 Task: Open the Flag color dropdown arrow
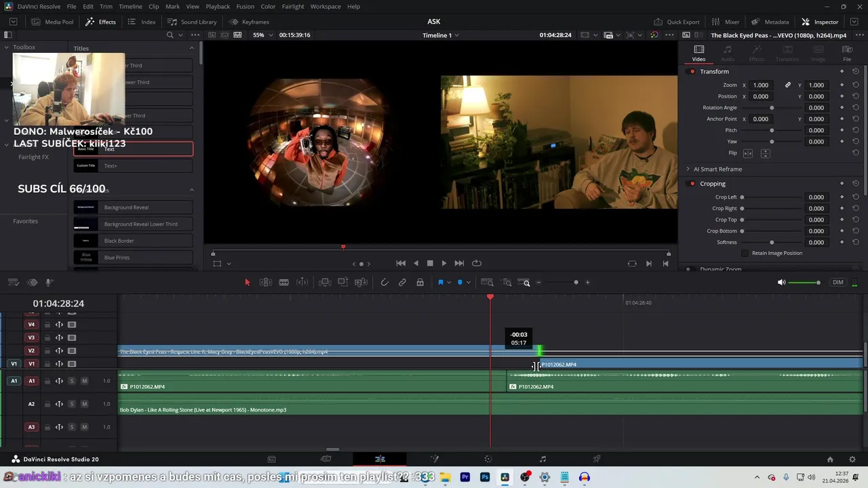click(448, 283)
